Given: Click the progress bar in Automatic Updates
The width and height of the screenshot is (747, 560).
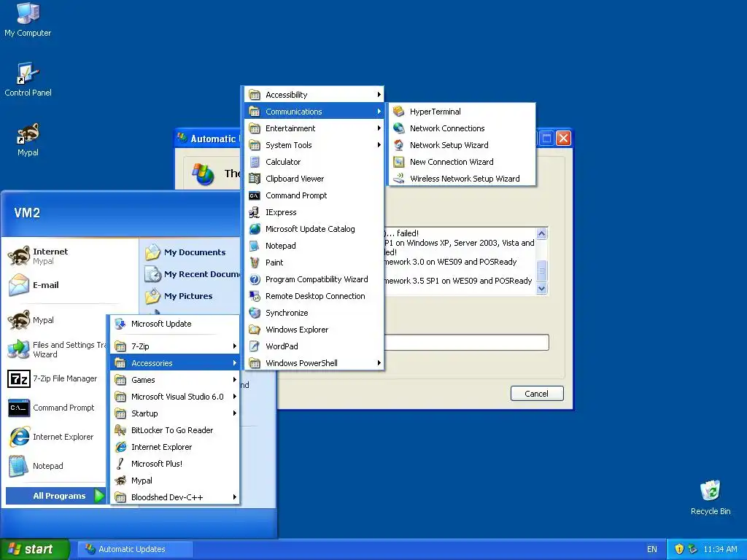Looking at the screenshot, I should (466, 343).
